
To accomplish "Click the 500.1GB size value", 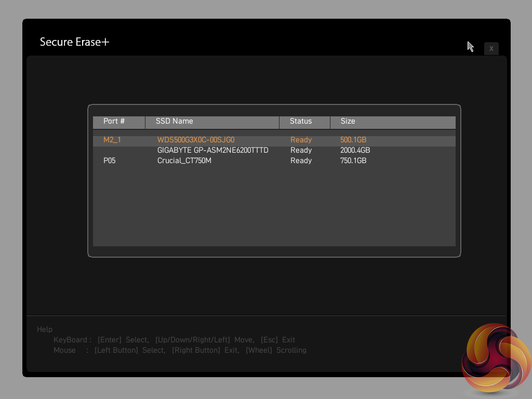I will tap(353, 140).
